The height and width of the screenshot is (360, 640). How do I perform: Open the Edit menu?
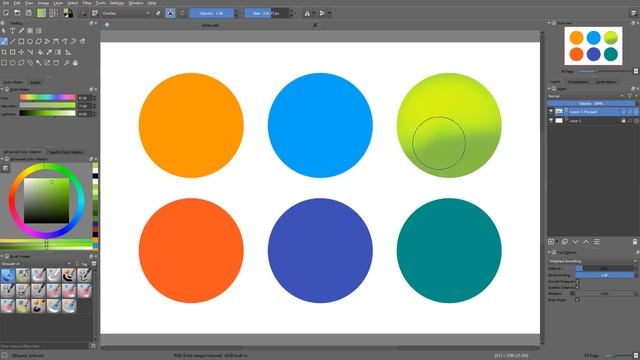17,3
